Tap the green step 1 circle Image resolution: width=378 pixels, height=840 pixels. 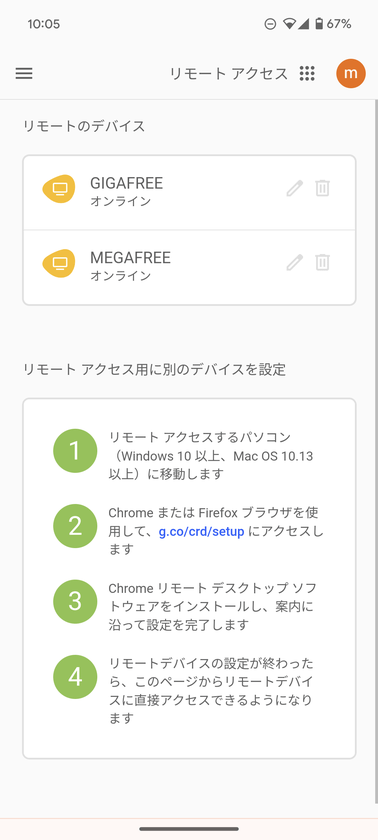point(75,451)
